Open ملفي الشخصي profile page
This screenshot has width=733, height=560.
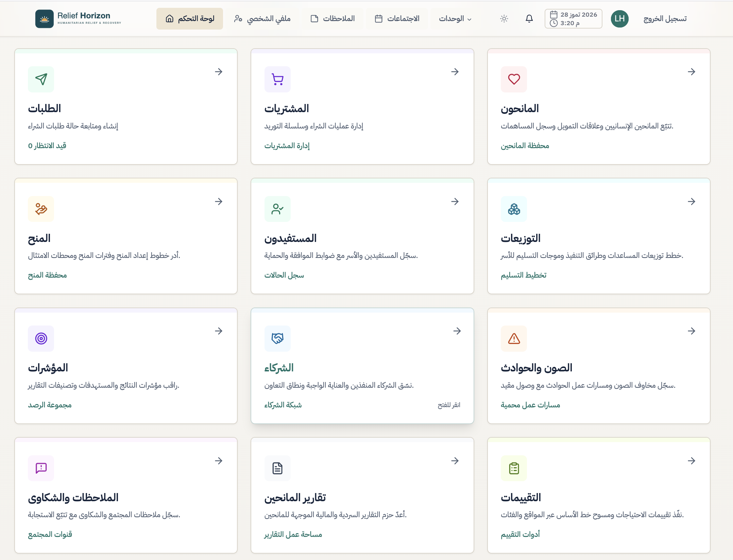pyautogui.click(x=262, y=19)
